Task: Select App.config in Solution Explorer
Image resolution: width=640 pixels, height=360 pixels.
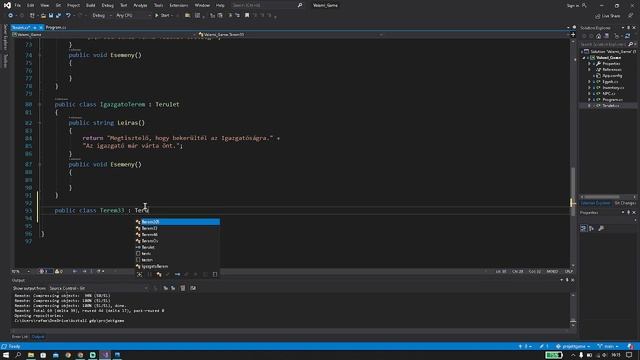Action: click(x=612, y=76)
